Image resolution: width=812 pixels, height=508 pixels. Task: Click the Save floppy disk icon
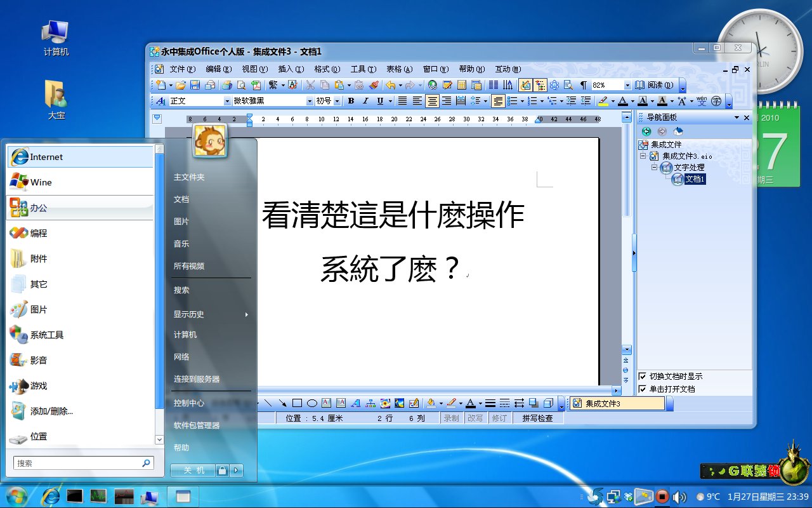tap(195, 84)
